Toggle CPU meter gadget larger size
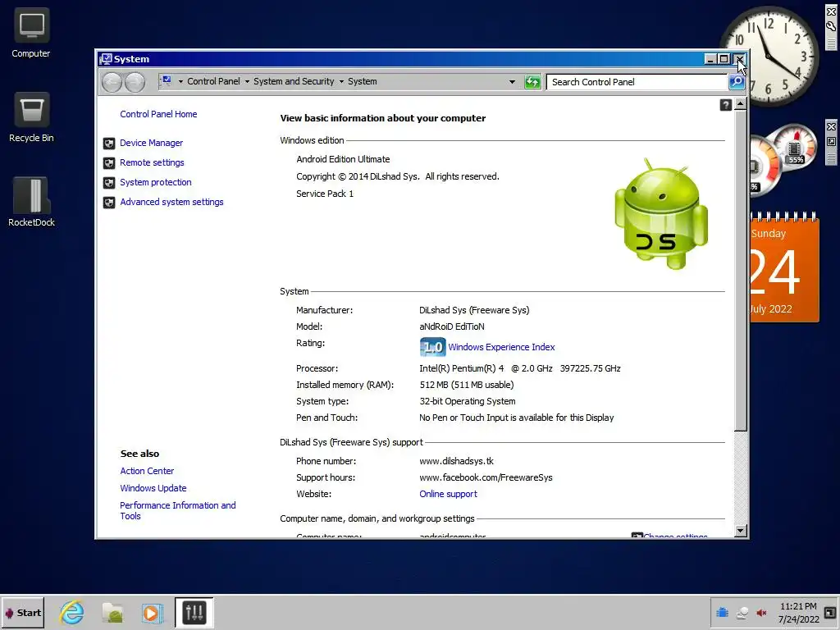Image resolution: width=840 pixels, height=630 pixels. point(831,141)
